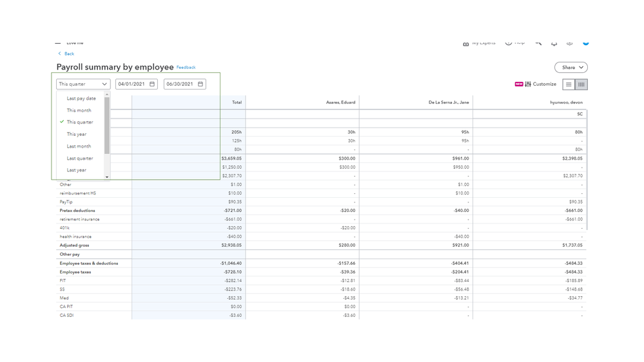Open the start date calendar picker icon
Viewport: 644px width, 362px height.
click(x=152, y=84)
